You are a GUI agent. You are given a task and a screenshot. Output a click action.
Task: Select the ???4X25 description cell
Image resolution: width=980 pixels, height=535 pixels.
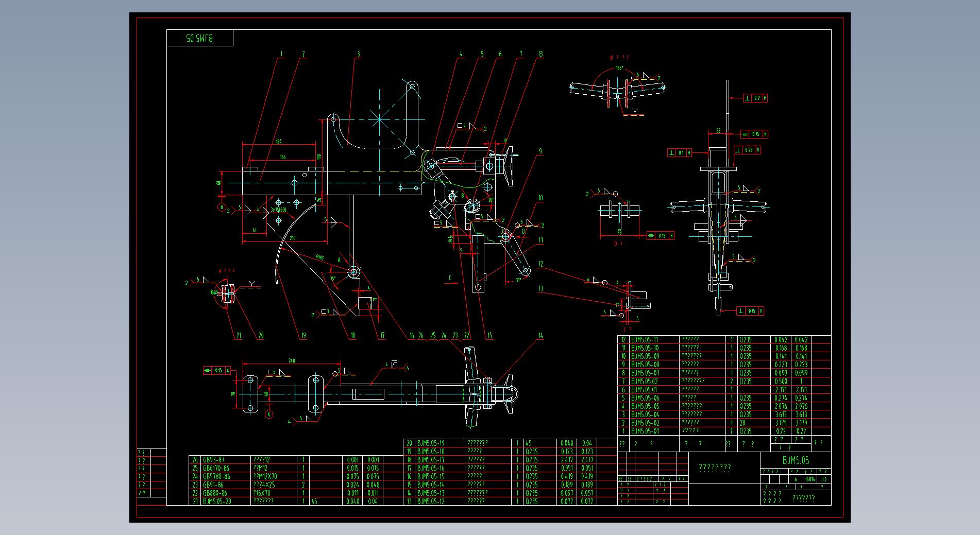[264, 485]
